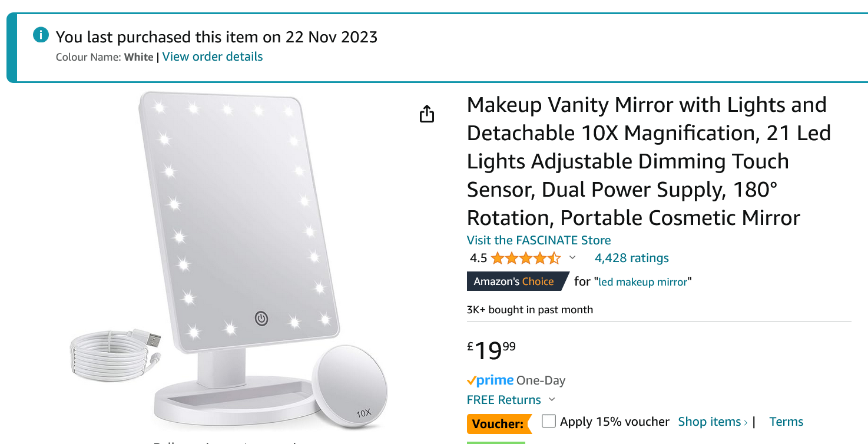This screenshot has height=444, width=868.
Task: Click the 4.5 rating number
Action: [x=478, y=258]
